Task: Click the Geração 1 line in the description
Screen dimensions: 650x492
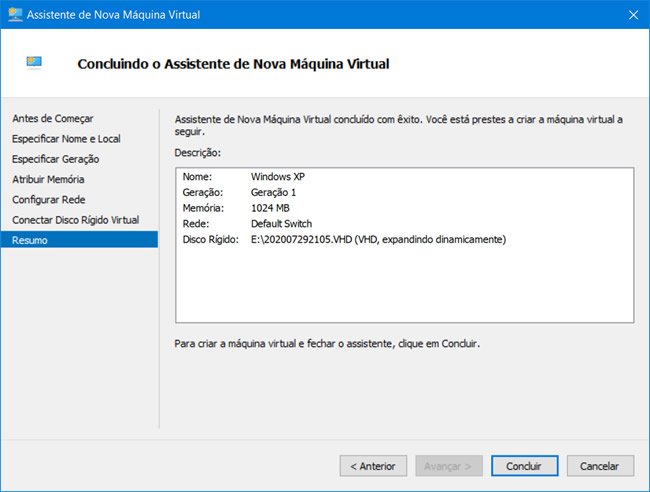Action: [274, 192]
